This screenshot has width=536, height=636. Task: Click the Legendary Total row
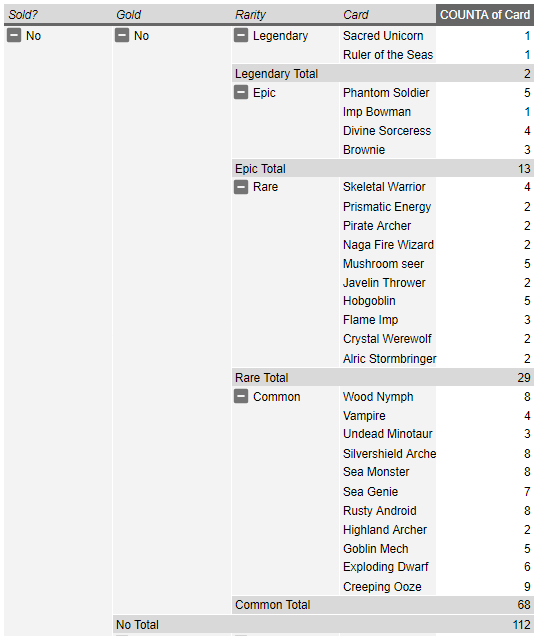tap(383, 73)
